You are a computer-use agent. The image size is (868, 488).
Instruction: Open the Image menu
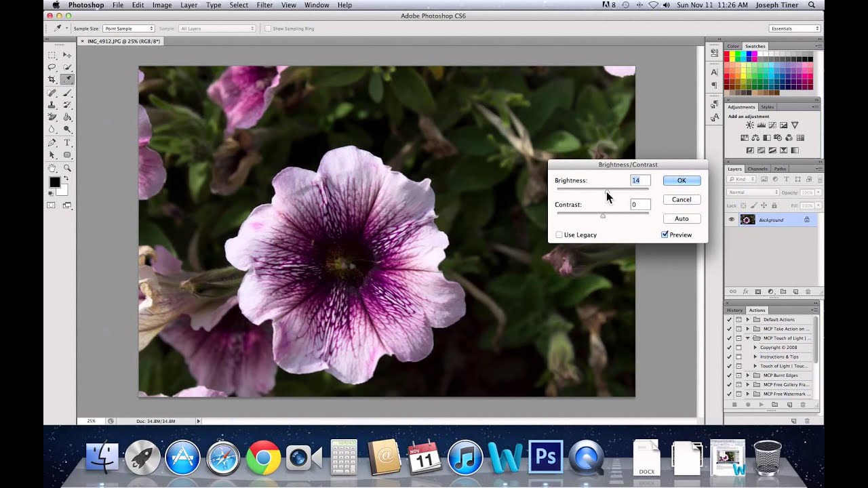pos(162,5)
